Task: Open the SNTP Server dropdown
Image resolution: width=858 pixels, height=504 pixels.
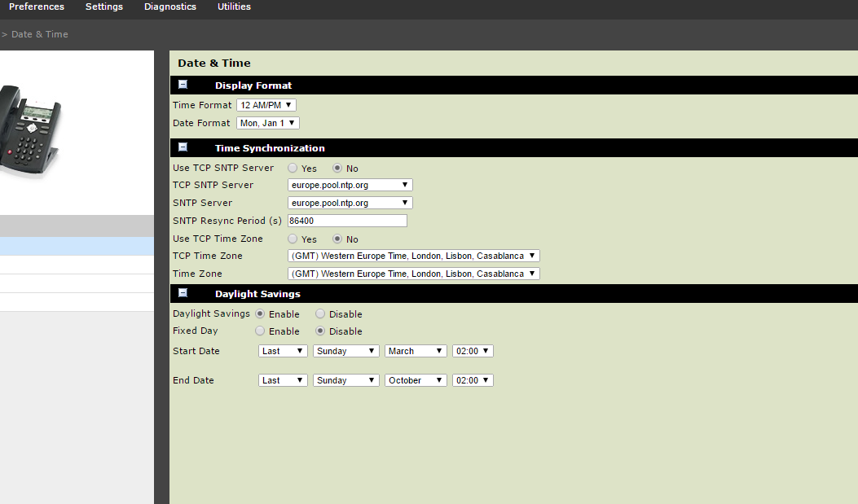Action: (x=350, y=203)
